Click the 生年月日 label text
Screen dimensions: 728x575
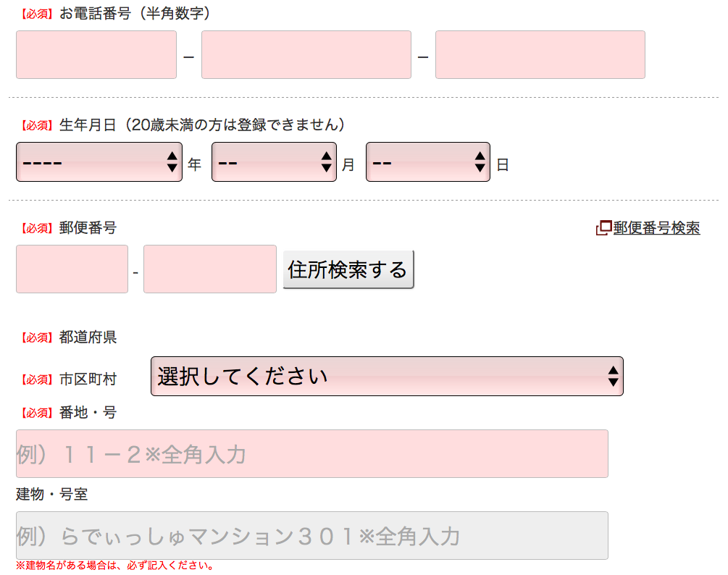pos(88,125)
